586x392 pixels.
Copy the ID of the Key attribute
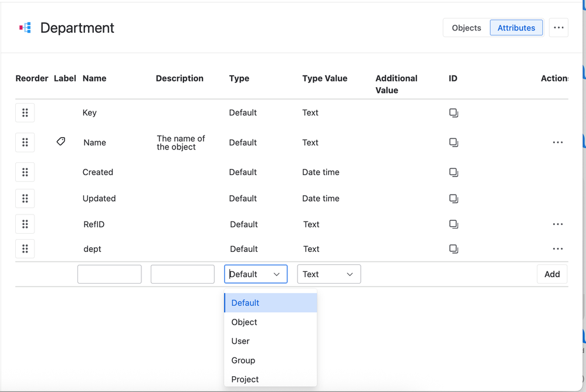453,113
